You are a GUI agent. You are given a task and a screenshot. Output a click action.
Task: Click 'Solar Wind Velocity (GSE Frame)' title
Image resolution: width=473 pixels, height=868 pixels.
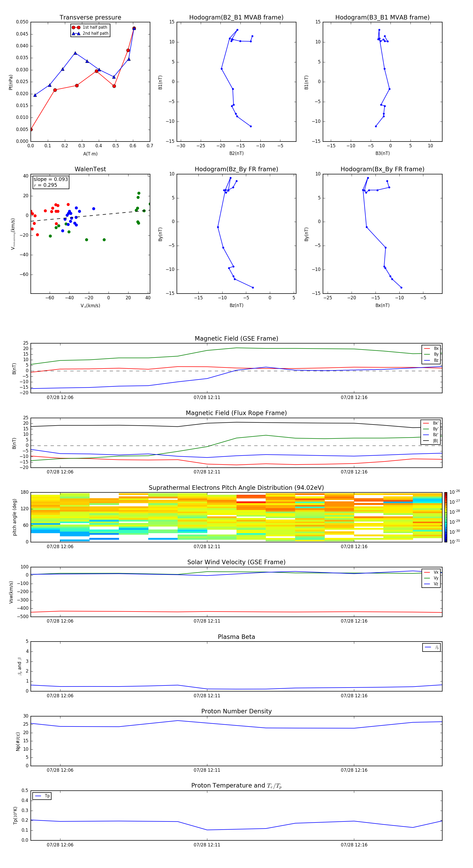[x=236, y=562]
